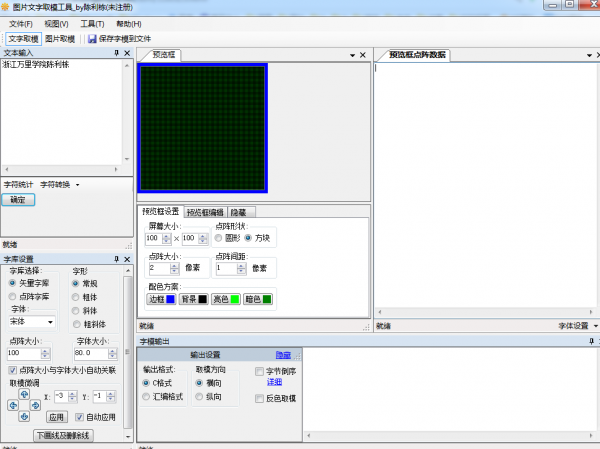This screenshot has height=449, width=600.
Task: Select 矢量字库 radio button
Action: 12,283
